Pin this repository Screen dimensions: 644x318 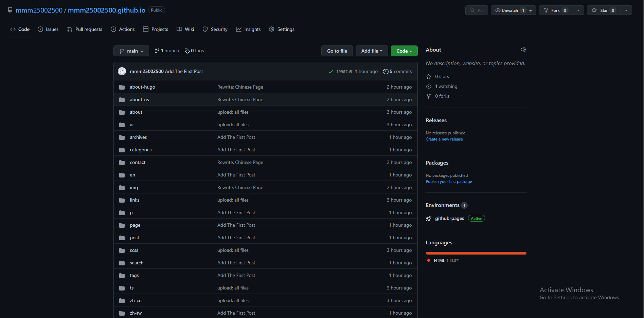pyautogui.click(x=477, y=10)
